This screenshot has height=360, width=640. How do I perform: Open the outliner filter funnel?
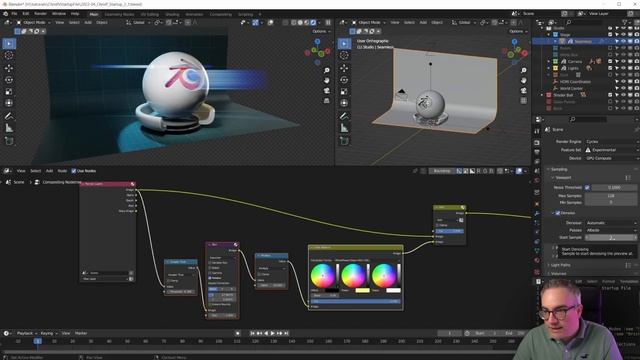(x=625, y=22)
